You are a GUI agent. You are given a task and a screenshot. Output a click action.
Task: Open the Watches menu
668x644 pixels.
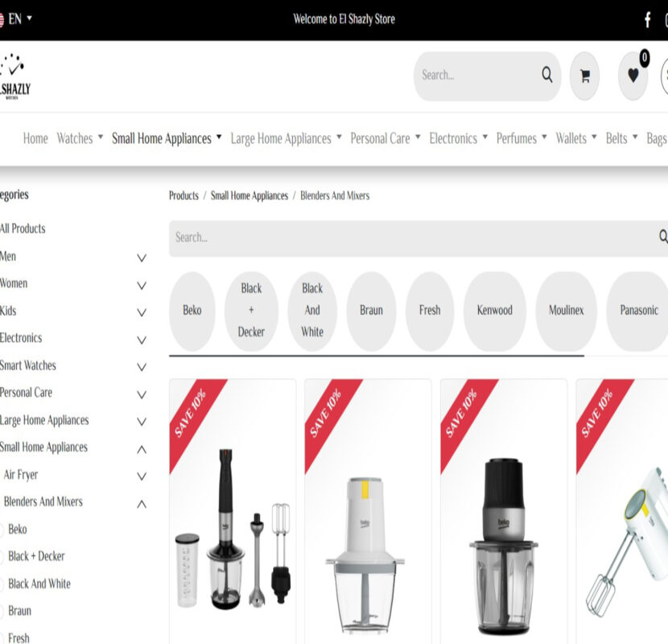click(x=80, y=138)
